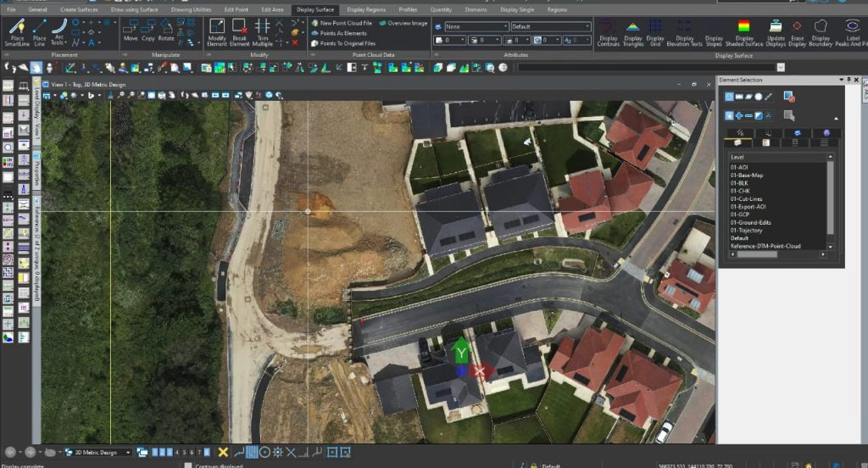Select the Place SmartLine tool
The image size is (868, 468).
coord(17,33)
